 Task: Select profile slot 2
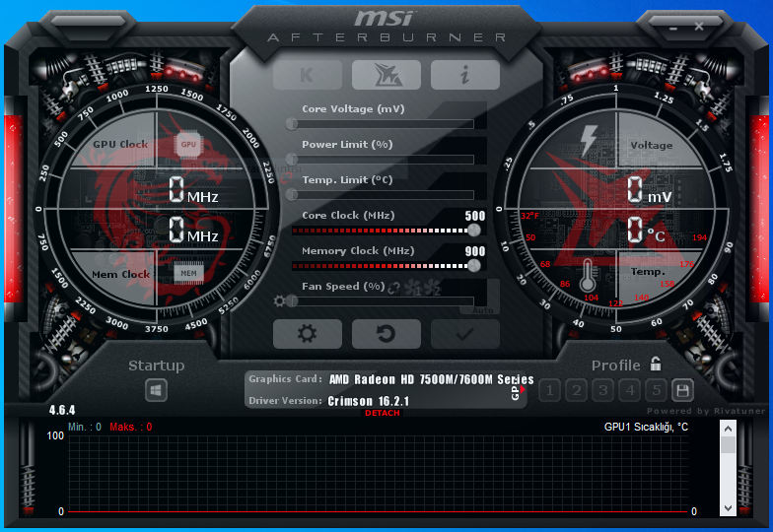[576, 390]
